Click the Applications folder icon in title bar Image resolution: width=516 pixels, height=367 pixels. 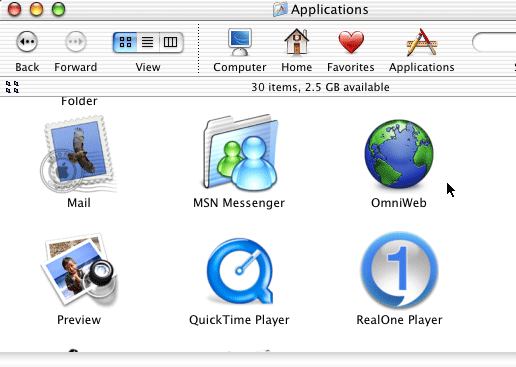pyautogui.click(x=280, y=9)
